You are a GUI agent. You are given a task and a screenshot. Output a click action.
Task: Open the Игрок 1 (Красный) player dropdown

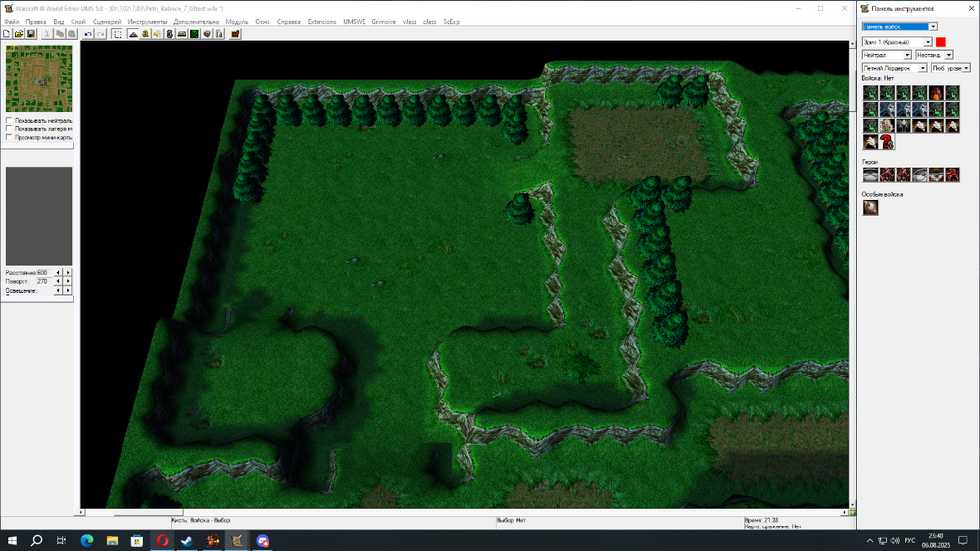pyautogui.click(x=928, y=42)
